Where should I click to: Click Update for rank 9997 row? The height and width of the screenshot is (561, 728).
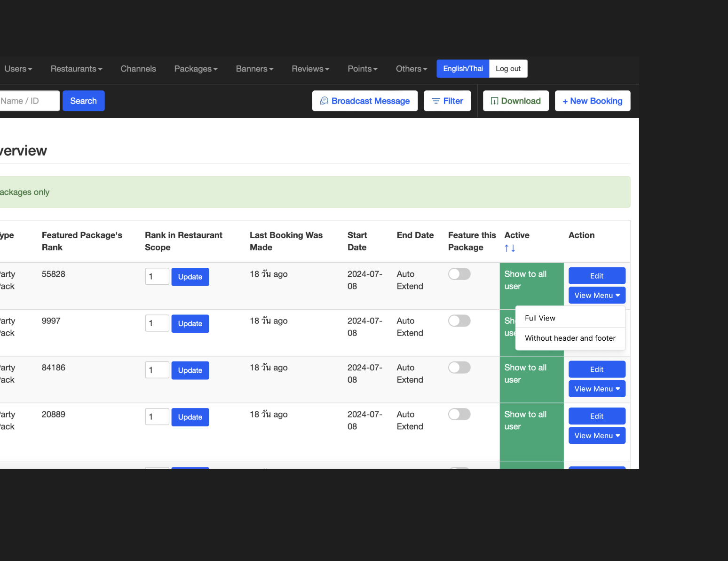(190, 324)
